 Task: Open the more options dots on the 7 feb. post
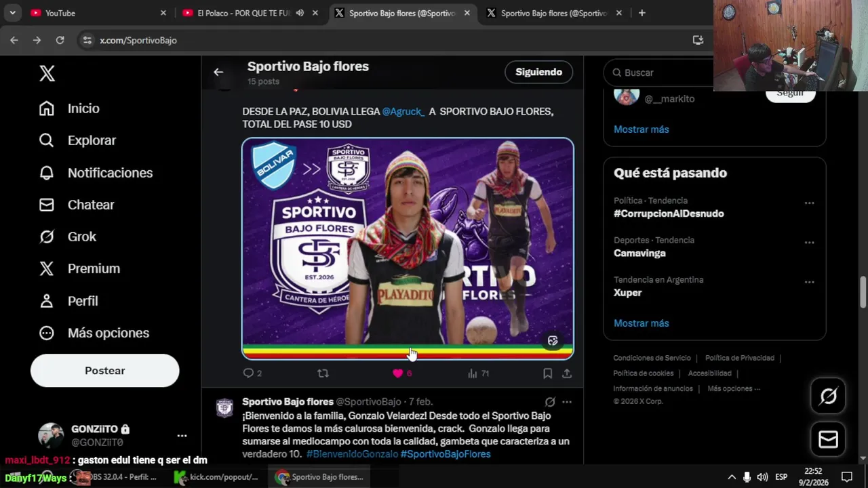[567, 402]
